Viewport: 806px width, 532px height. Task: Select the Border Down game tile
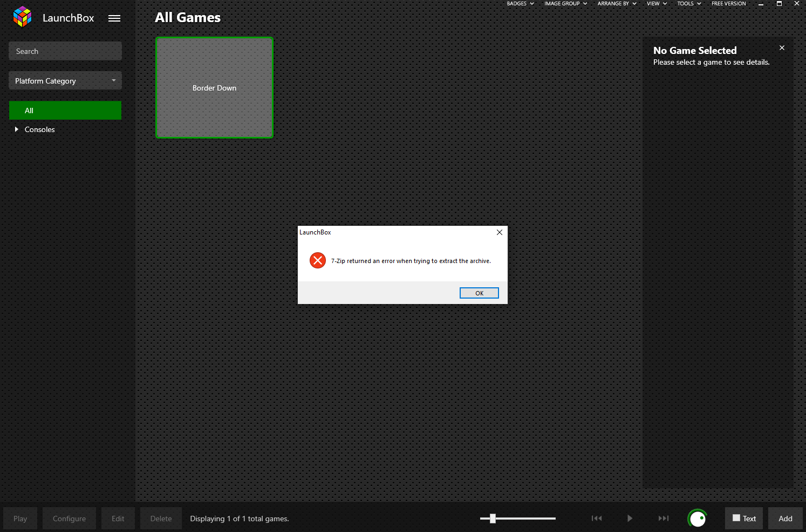click(215, 88)
